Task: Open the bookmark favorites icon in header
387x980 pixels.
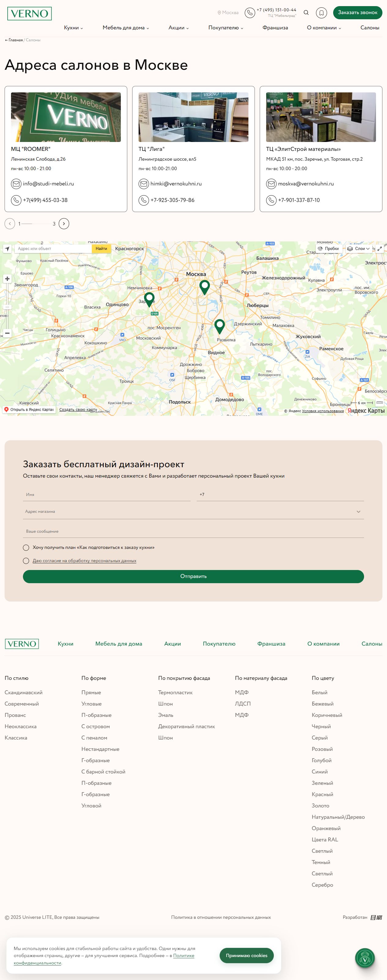Action: point(321,13)
